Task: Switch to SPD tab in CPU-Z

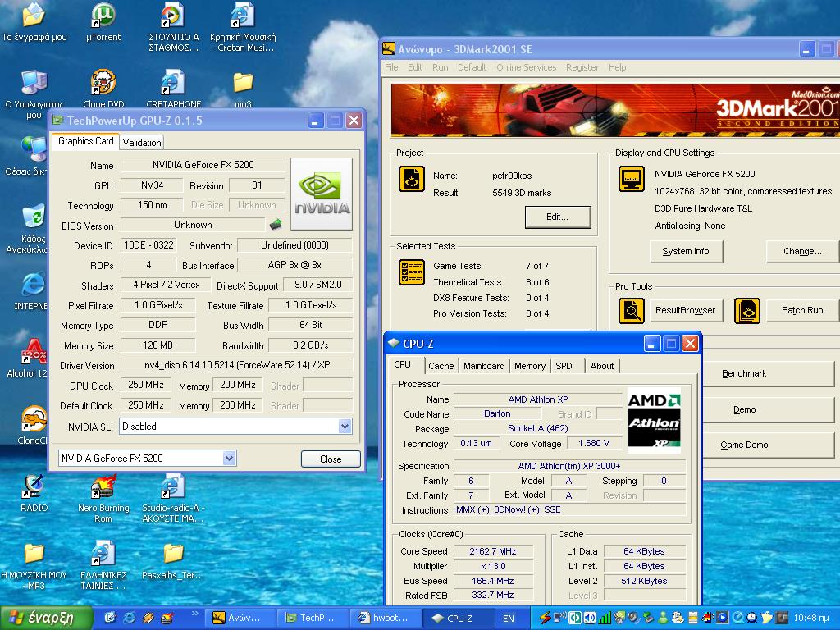Action: point(564,366)
